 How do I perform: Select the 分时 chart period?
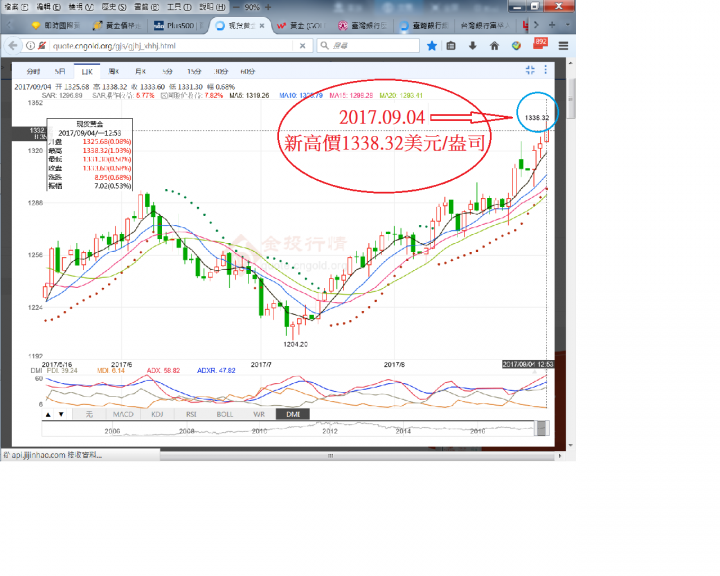[33, 71]
